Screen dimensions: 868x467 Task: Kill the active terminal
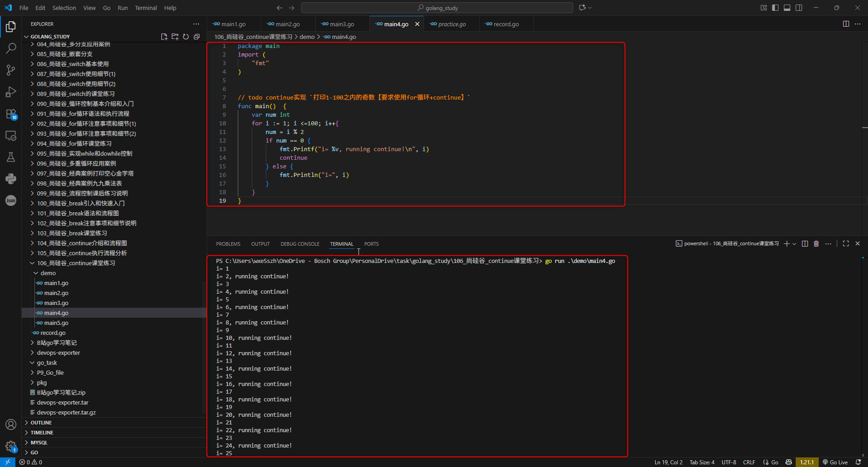(816, 243)
